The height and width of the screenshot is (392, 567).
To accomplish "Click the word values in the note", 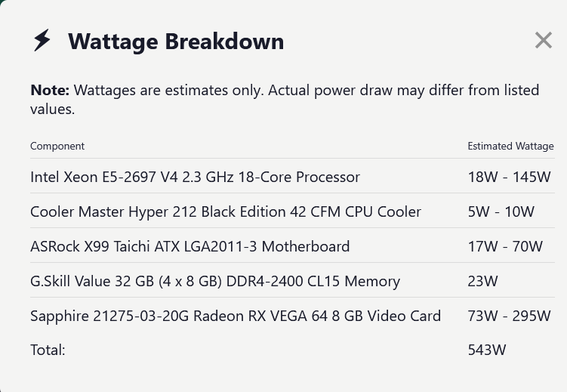I will pyautogui.click(x=52, y=110).
